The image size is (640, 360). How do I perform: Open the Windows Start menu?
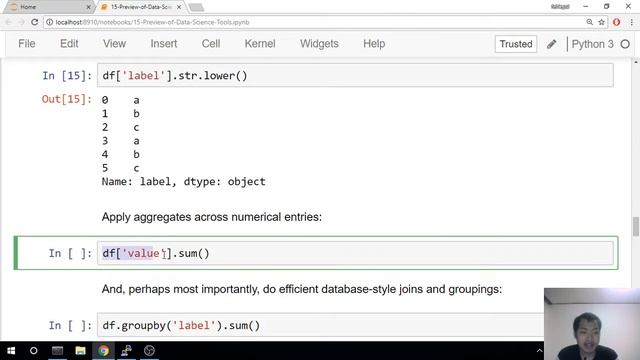click(x=11, y=351)
